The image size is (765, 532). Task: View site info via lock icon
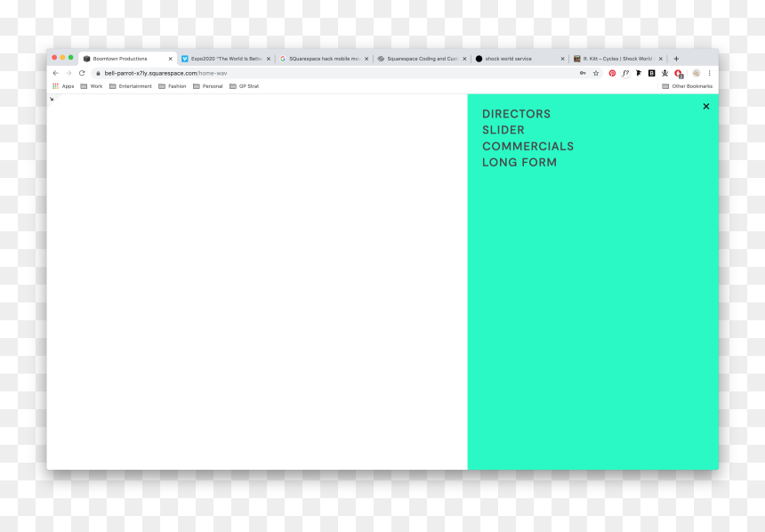(x=98, y=73)
